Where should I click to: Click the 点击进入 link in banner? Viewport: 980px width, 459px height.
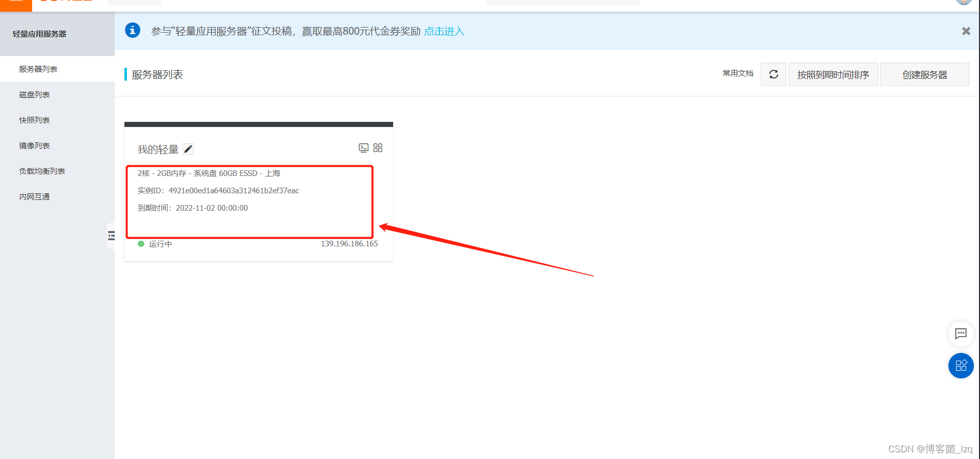pos(444,31)
